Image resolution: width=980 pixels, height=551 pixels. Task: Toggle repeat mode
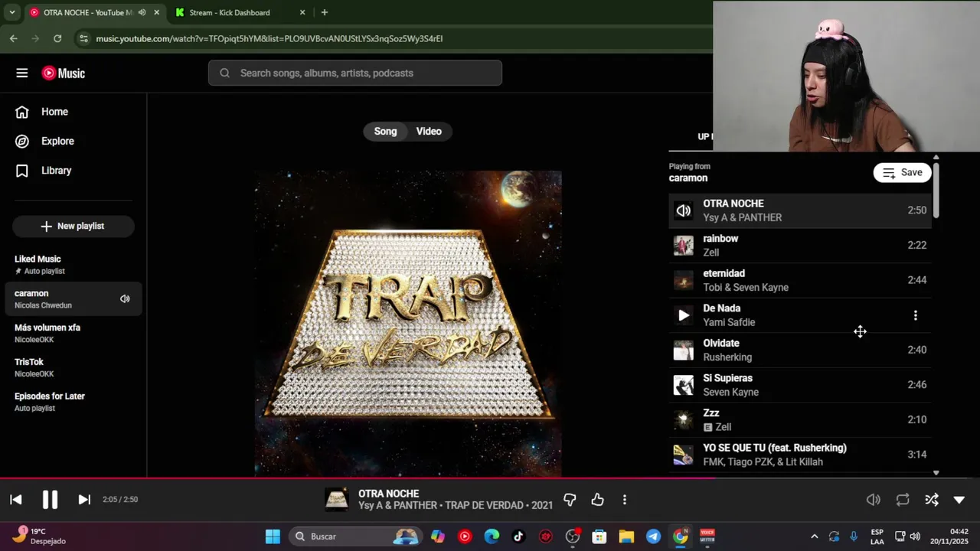click(x=903, y=500)
